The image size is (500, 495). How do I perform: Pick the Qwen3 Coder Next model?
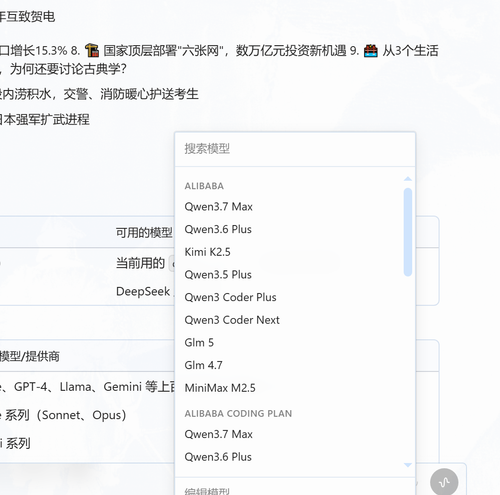232,320
